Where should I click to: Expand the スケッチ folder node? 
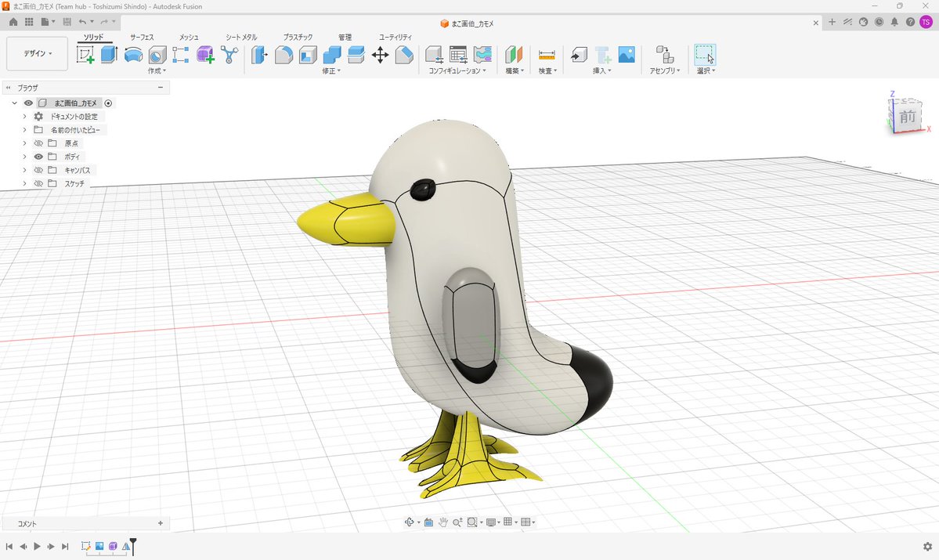point(24,184)
